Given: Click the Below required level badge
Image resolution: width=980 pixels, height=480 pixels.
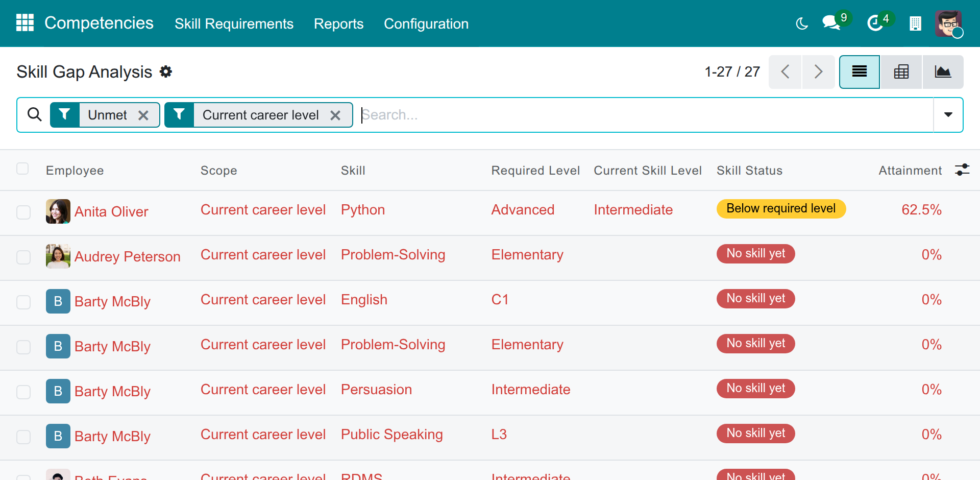Looking at the screenshot, I should [781, 208].
